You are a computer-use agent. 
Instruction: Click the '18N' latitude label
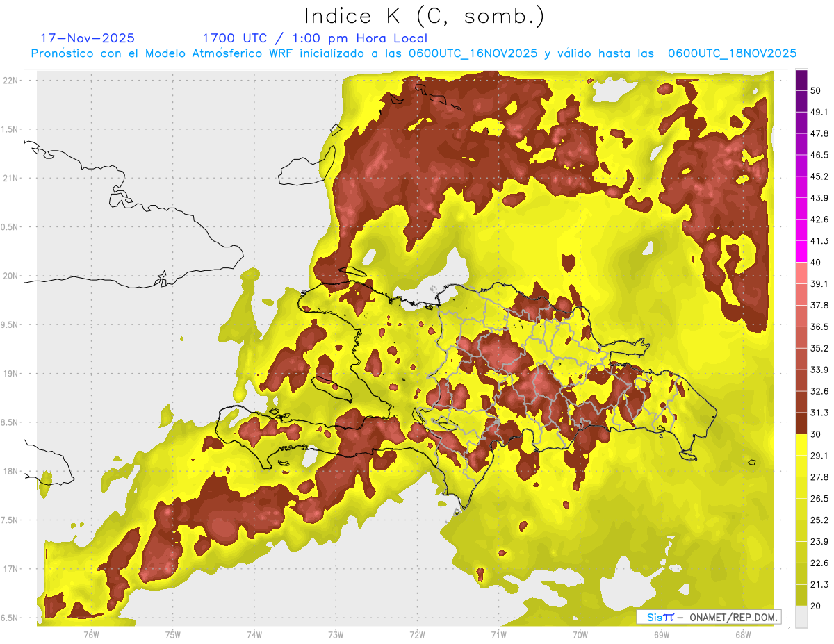point(11,472)
